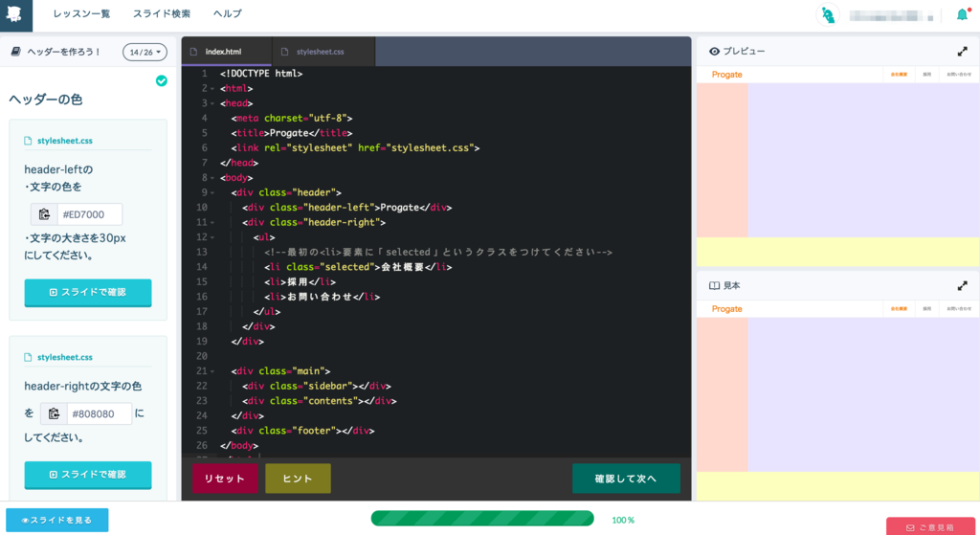Click the 採用 list item on line 15
Image resolution: width=980 pixels, height=535 pixels.
pyautogui.click(x=300, y=282)
